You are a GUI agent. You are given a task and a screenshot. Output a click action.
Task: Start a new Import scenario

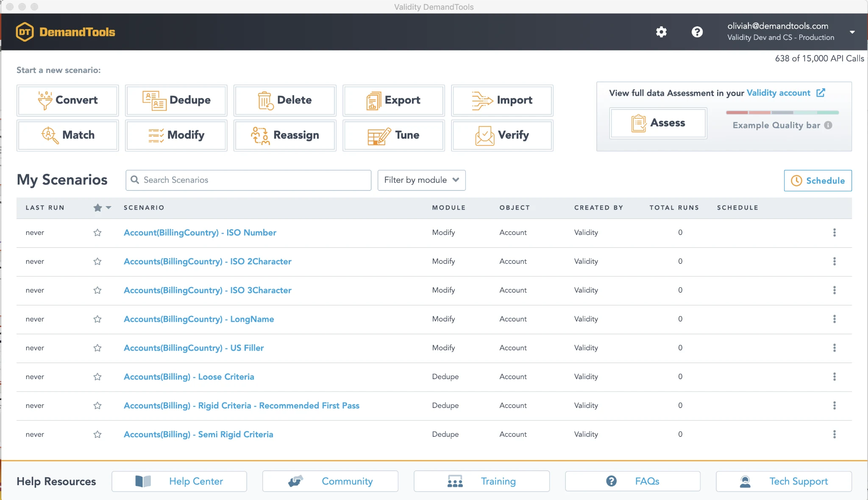tap(502, 100)
